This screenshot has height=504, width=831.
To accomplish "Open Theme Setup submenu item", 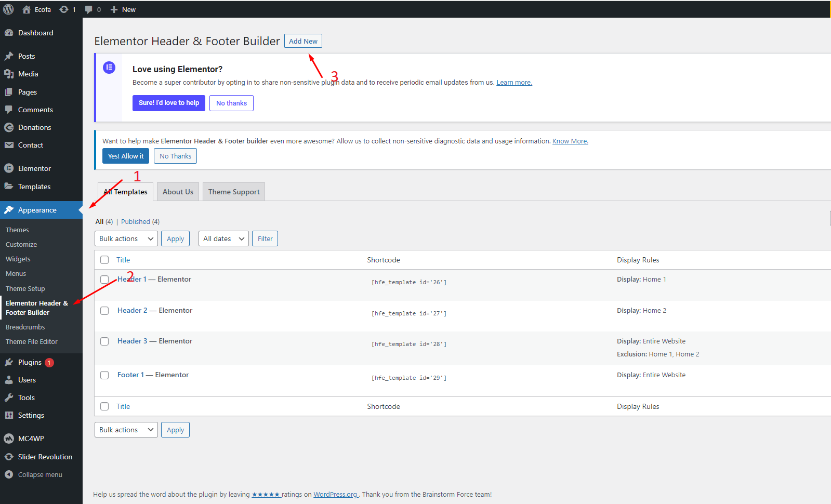I will point(25,288).
